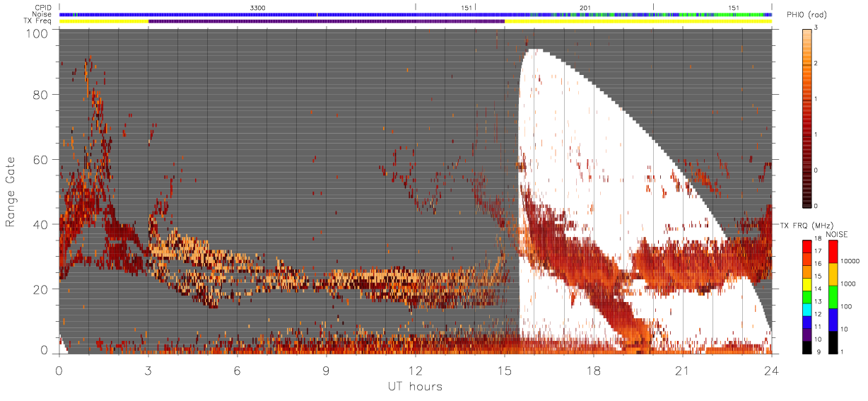The height and width of the screenshot is (401, 868).
Task: Pick the yellow 14-15 MHz TX FRQ swatch
Action: point(807,284)
